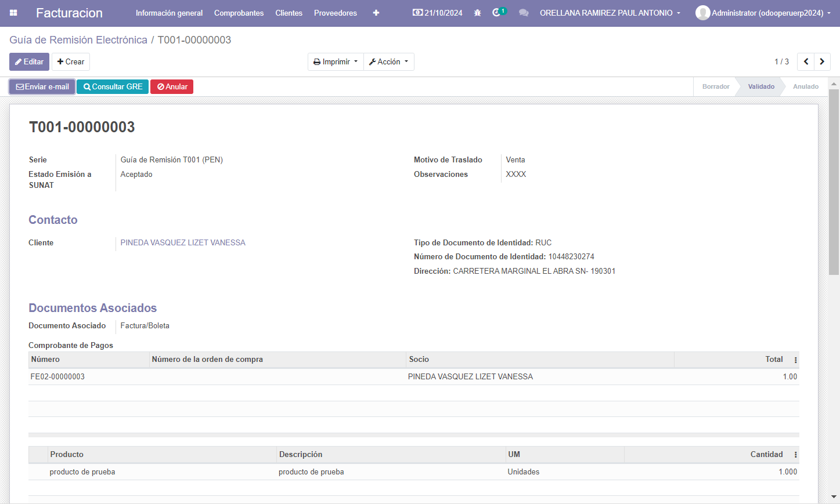Select Anulado status stage

pos(806,86)
